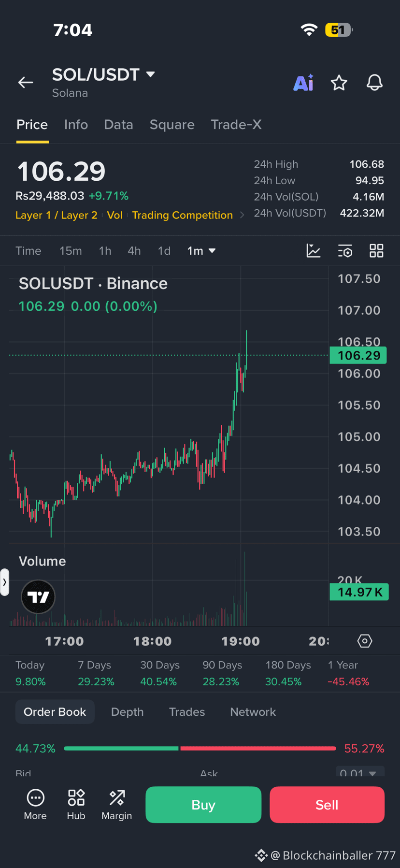Switch to the Info tab
Viewport: 400px width, 868px height.
[x=76, y=125]
